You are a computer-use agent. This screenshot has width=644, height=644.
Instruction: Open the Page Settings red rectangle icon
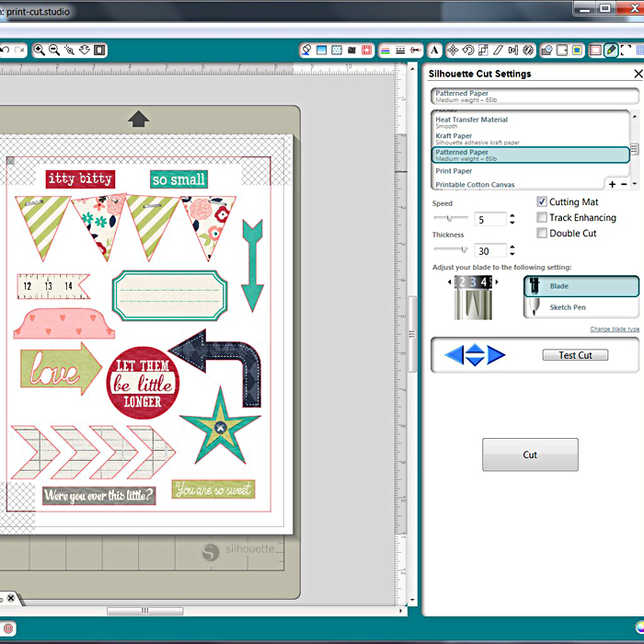click(595, 50)
